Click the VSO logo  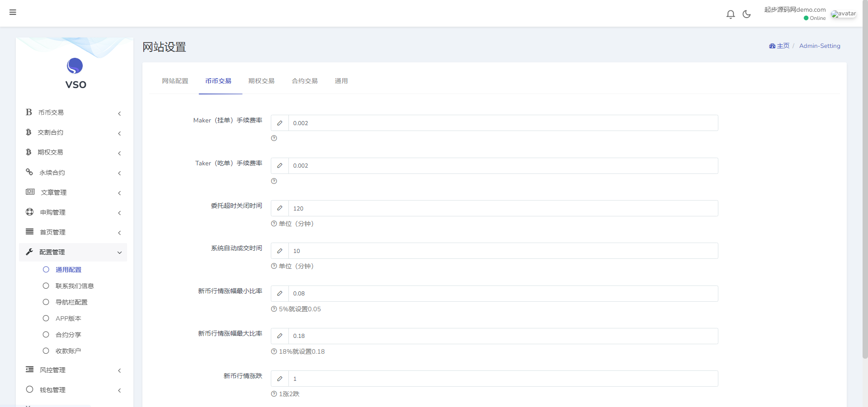point(75,73)
